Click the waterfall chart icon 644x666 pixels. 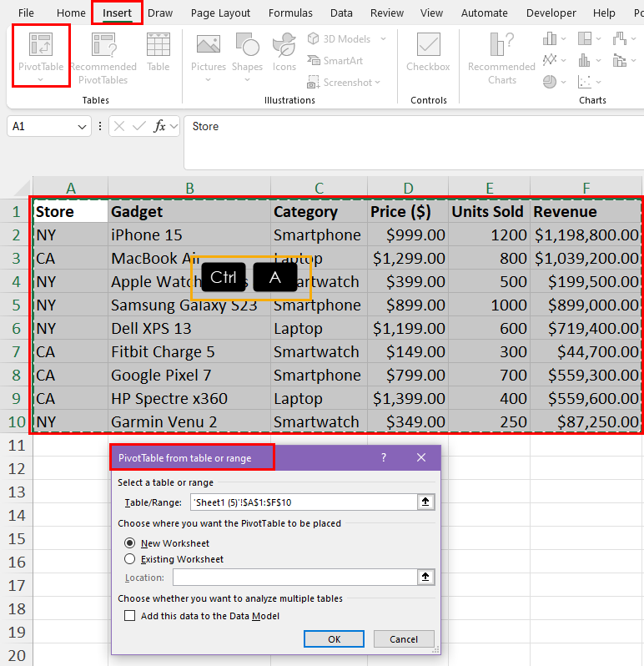[x=620, y=38]
